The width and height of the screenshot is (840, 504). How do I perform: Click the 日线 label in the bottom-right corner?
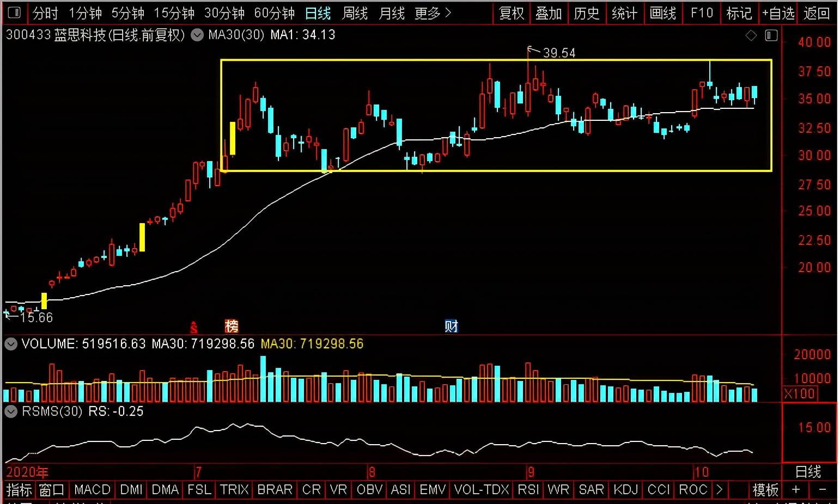(x=808, y=471)
